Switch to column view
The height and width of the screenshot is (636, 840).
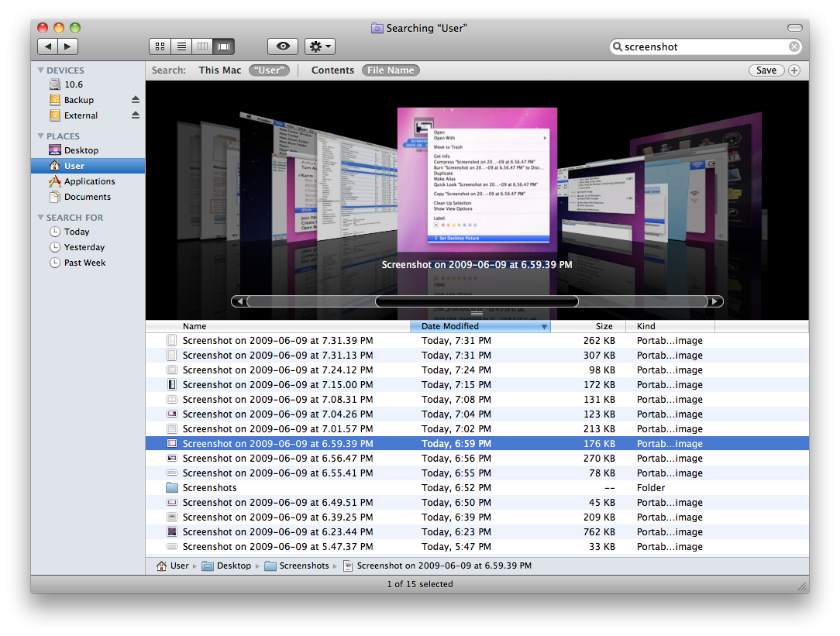click(202, 46)
